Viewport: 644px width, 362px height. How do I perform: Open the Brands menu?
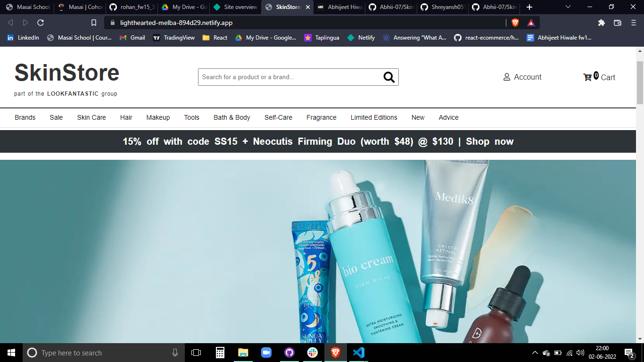[x=25, y=117]
